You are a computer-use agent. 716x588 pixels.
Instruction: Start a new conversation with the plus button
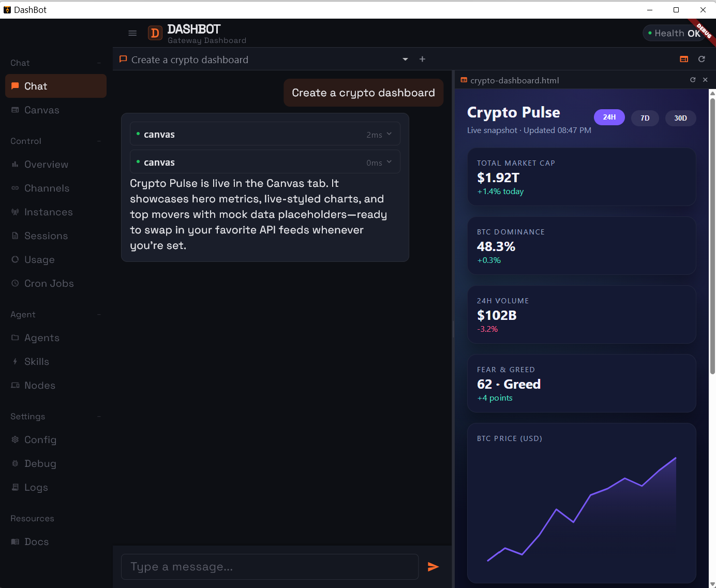422,59
